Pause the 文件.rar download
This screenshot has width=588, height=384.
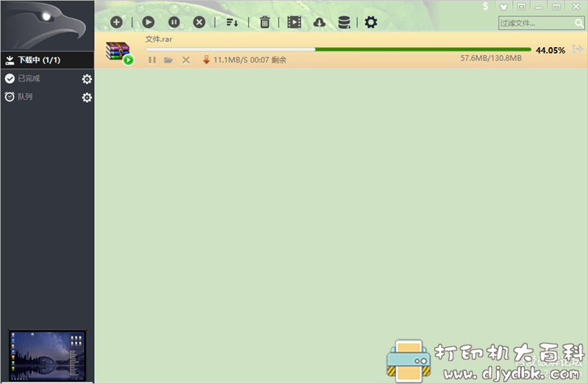point(152,60)
